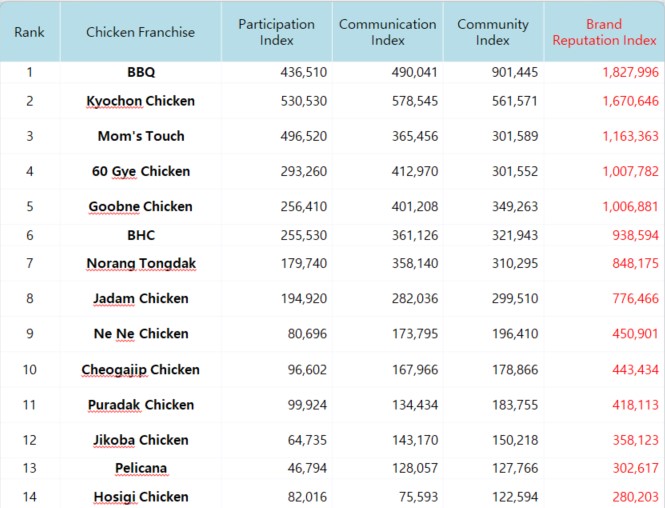Select the Pelicana name cell

pos(141,468)
